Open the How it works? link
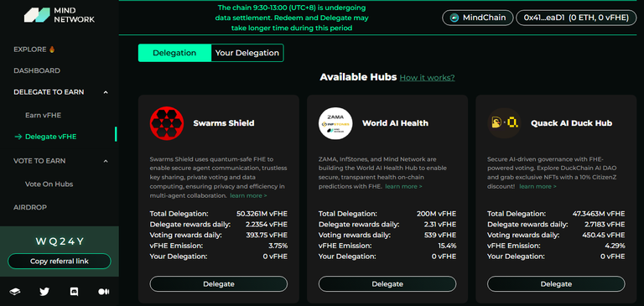Screen dimensions: 644x306 427,78
